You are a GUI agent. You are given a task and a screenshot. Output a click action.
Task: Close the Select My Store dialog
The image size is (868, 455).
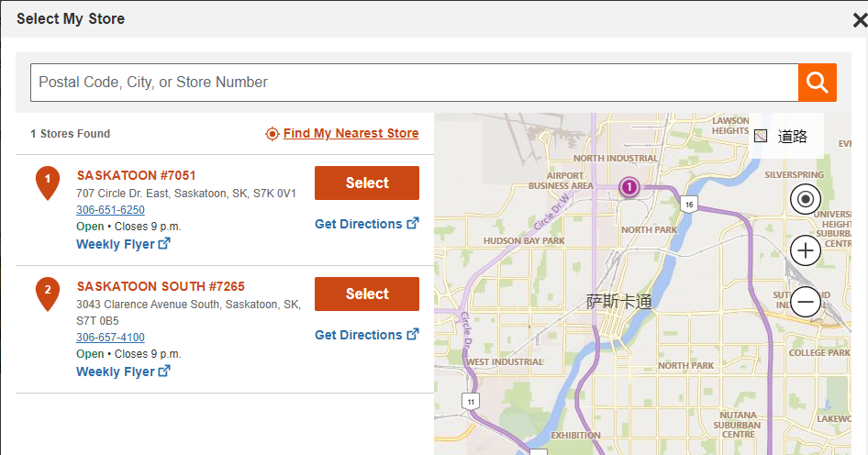click(x=859, y=19)
